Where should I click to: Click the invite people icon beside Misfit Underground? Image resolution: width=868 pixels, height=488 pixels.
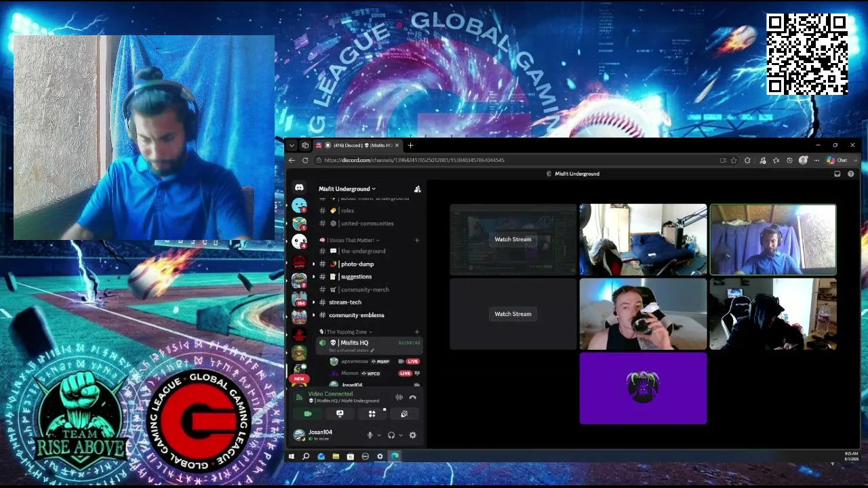[418, 189]
